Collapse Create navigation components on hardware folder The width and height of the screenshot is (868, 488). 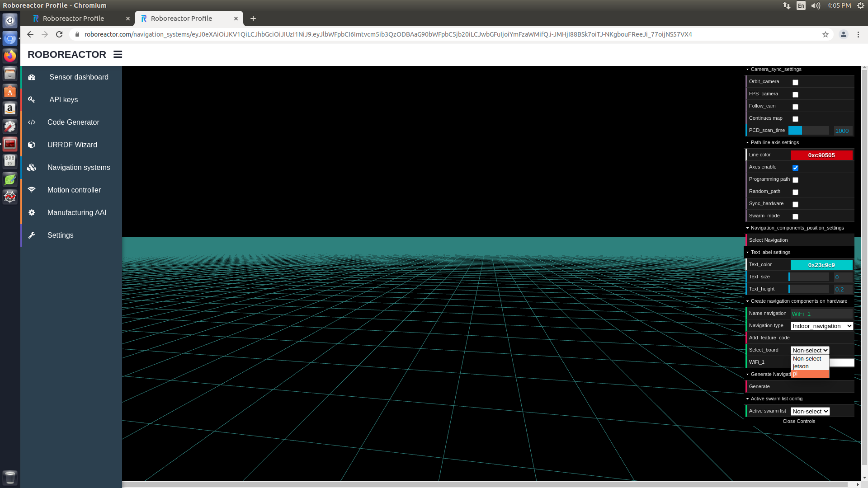coord(799,301)
